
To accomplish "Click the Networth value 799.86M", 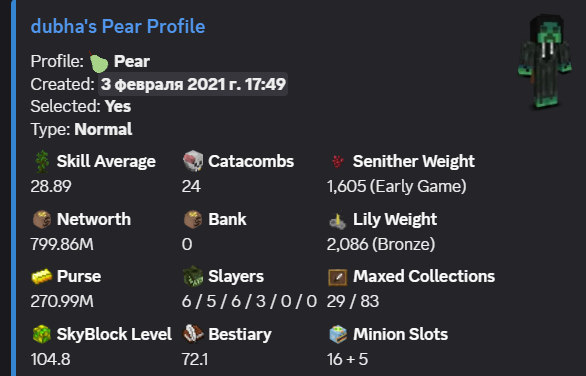I will [x=62, y=244].
